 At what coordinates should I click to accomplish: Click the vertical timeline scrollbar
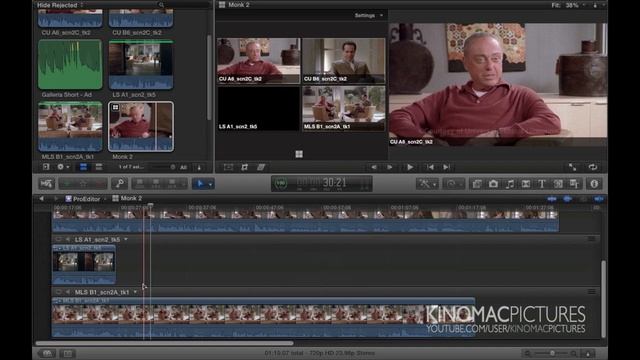coord(603,298)
